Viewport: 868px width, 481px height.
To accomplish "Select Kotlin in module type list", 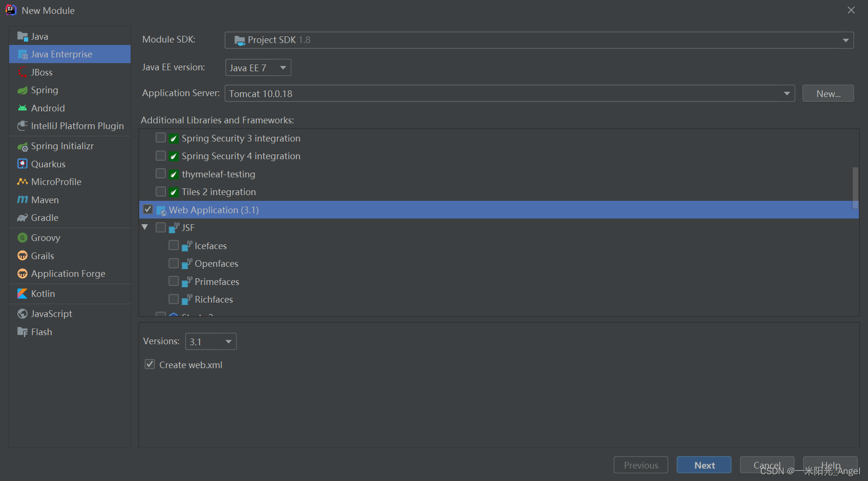I will pos(70,294).
